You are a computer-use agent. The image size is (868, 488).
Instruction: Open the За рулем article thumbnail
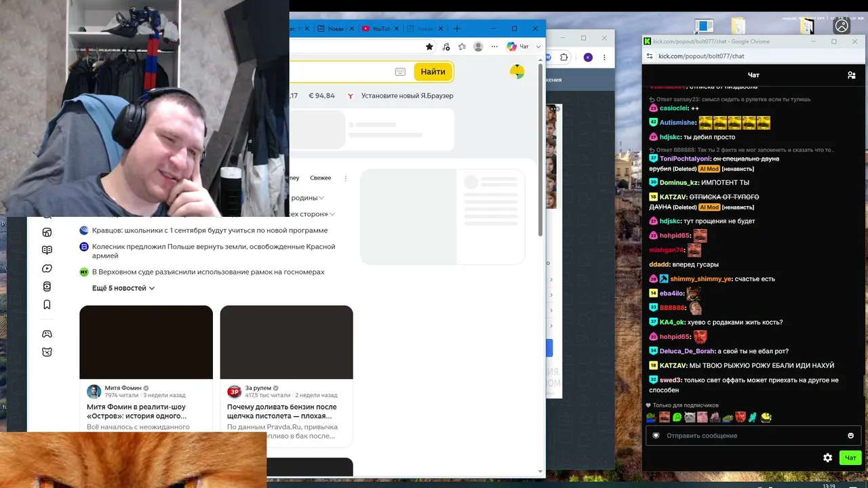click(x=286, y=342)
